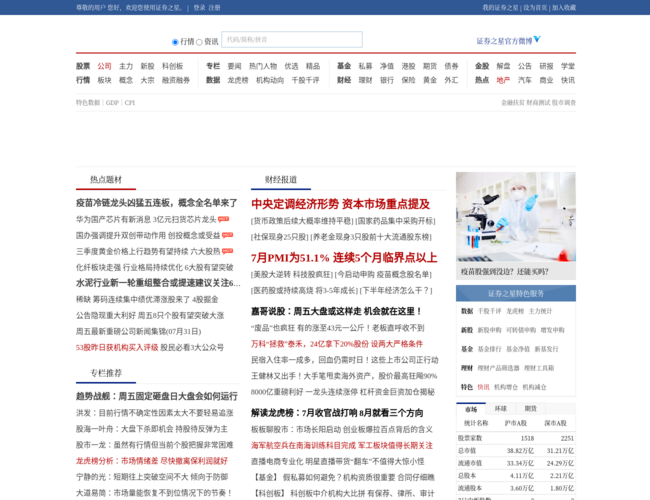The image size is (650, 500).
Task: Open link [社保现身25只股]
Action: (x=280, y=237)
